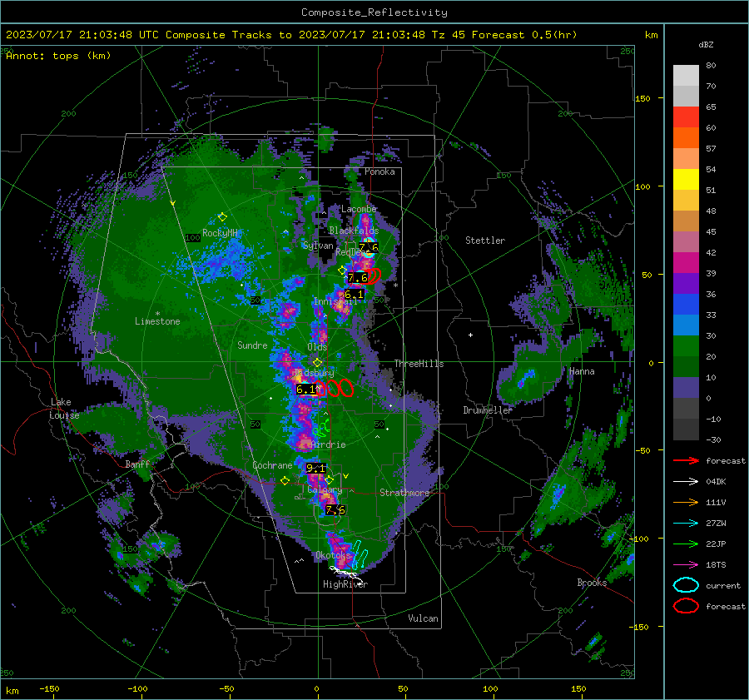Click the white 04DK arrow in legend
This screenshot has height=700, width=749.
pyautogui.click(x=686, y=481)
